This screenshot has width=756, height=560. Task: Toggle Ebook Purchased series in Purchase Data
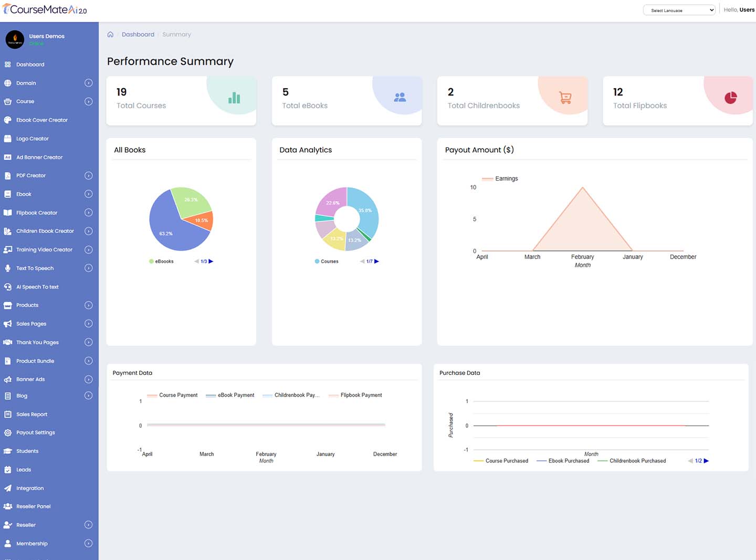click(x=563, y=461)
